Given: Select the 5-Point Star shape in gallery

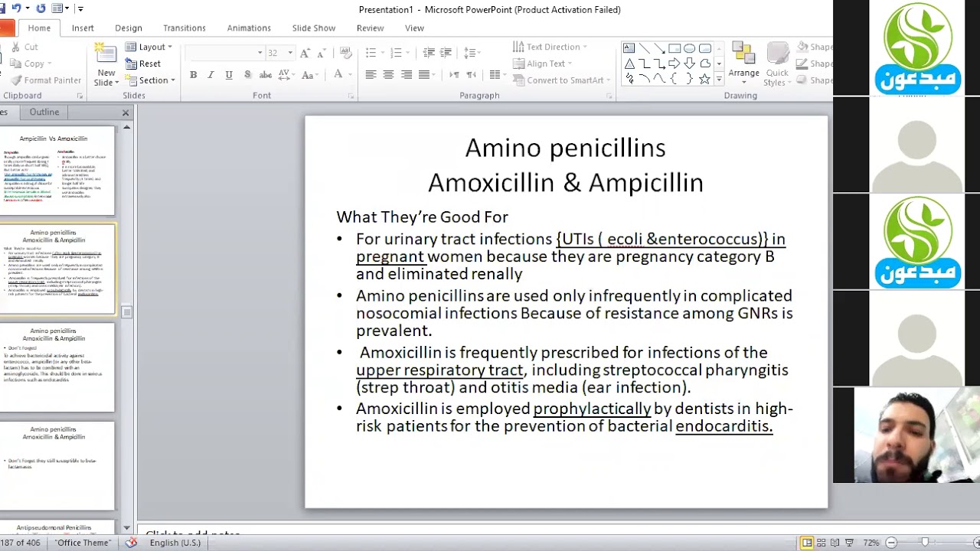Looking at the screenshot, I should (x=705, y=79).
